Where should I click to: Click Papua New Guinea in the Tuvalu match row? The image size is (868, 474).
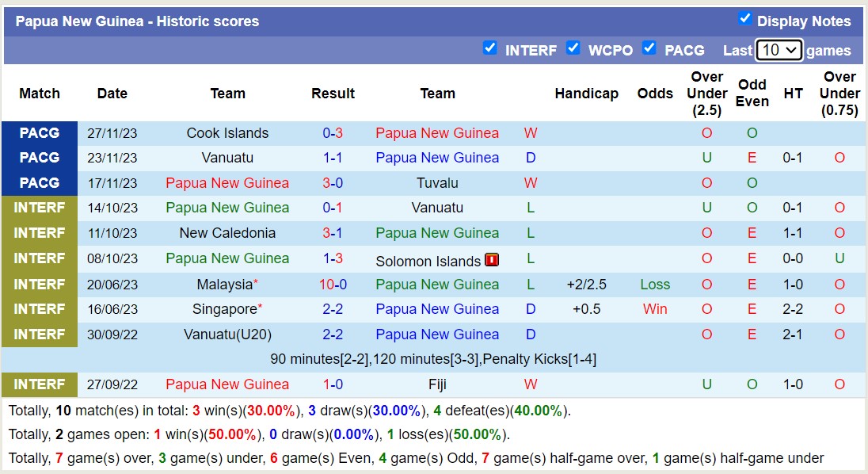tap(227, 182)
